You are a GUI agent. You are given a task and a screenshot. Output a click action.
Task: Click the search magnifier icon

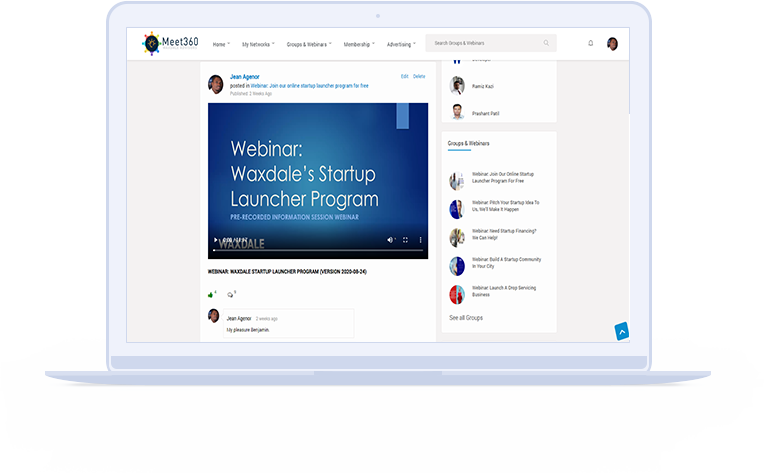coord(546,43)
